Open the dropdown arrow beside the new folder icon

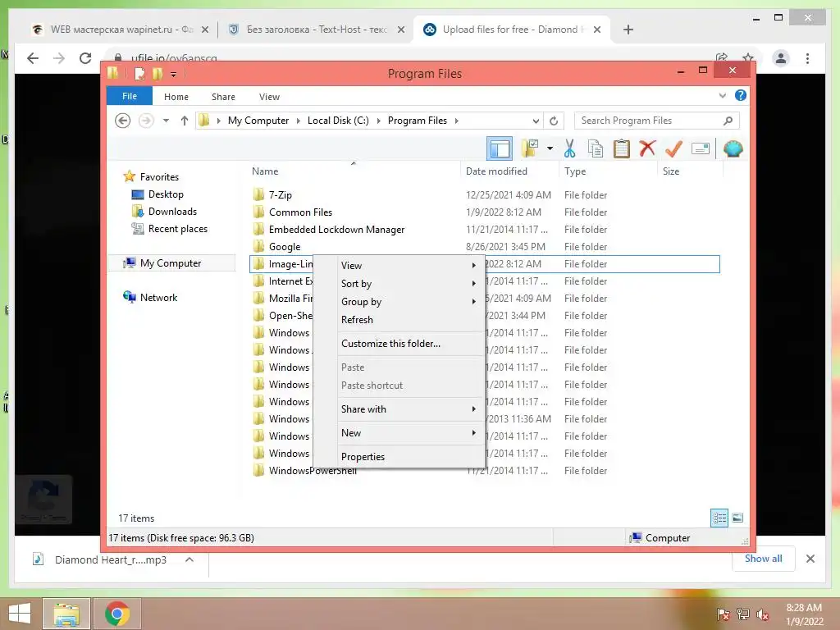tap(550, 148)
